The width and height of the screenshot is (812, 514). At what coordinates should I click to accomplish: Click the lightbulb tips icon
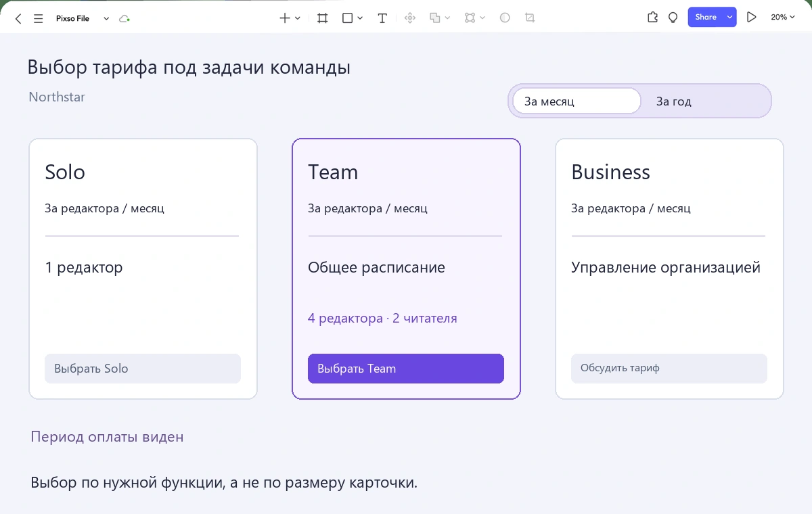coord(673,18)
